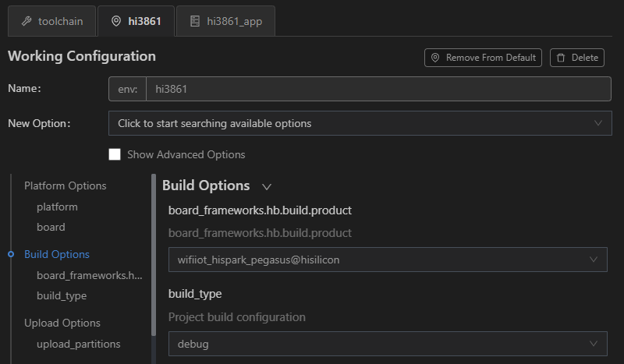Click the env name input field

tap(378, 89)
